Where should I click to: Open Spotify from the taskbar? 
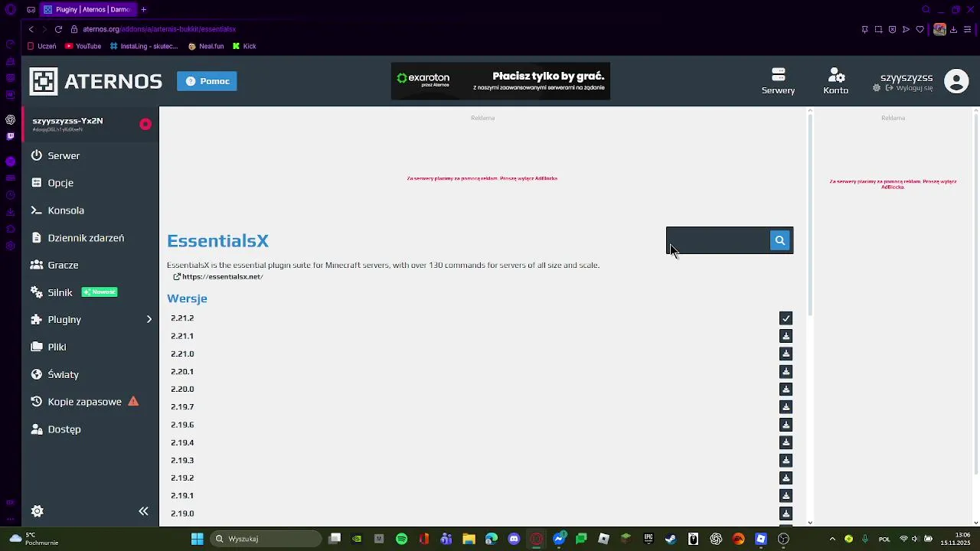click(402, 539)
